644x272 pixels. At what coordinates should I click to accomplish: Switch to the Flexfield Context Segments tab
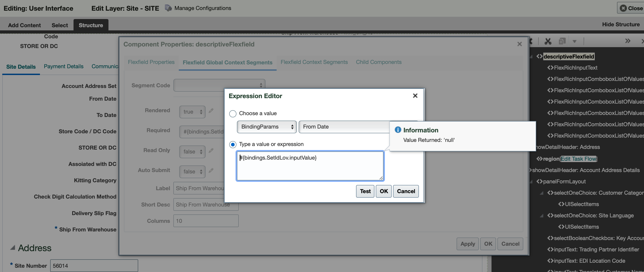pos(314,62)
